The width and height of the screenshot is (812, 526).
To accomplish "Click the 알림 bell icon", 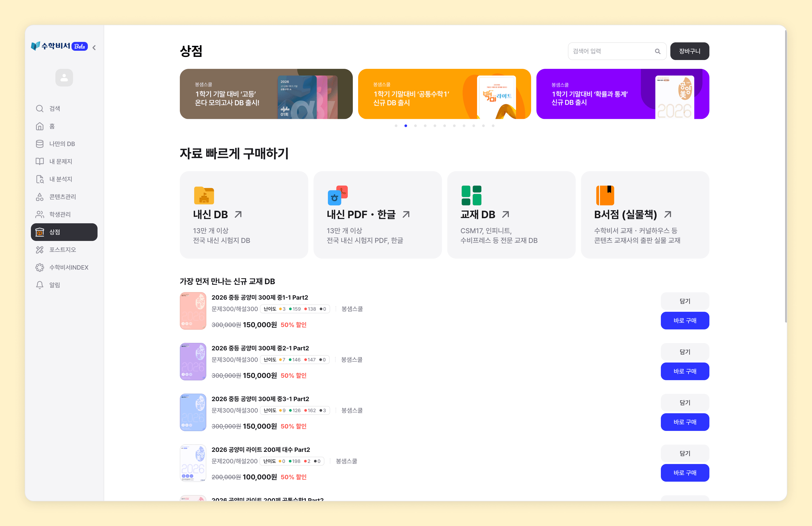I will coord(39,285).
